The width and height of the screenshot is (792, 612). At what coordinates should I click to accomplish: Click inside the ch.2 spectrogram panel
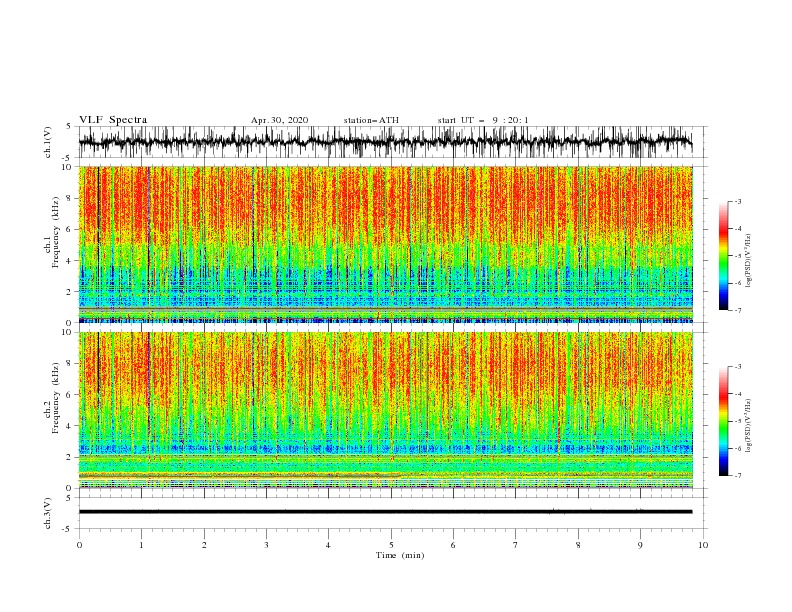[385, 410]
